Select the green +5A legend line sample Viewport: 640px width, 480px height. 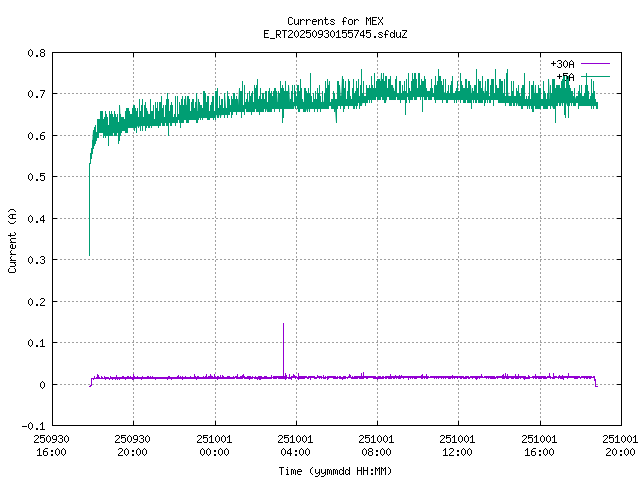pyautogui.click(x=595, y=76)
